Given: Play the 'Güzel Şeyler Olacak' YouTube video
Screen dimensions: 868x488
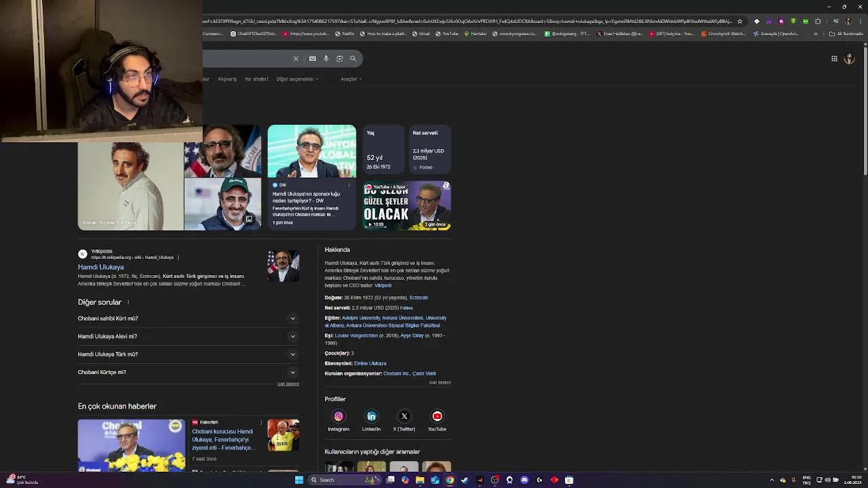Looking at the screenshot, I should click(407, 205).
